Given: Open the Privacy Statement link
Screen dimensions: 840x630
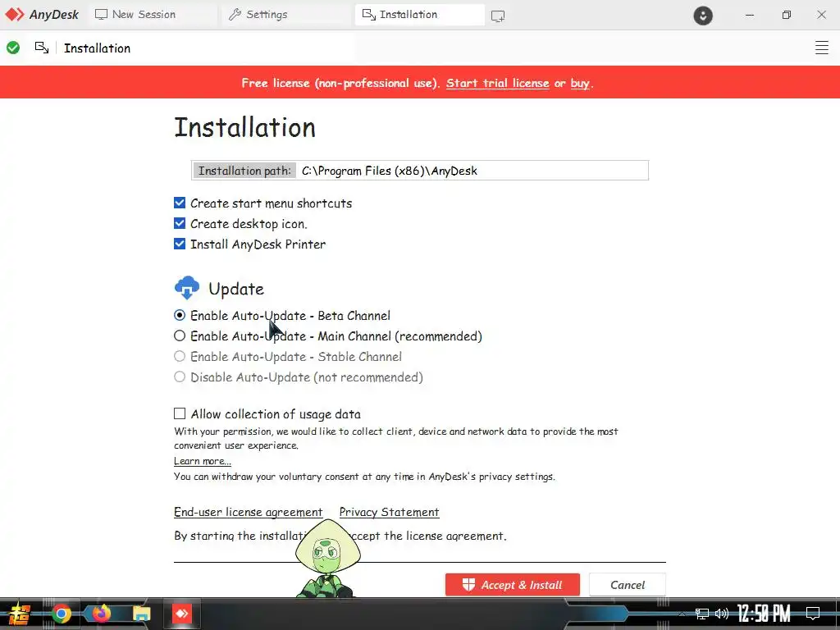Looking at the screenshot, I should tap(389, 512).
